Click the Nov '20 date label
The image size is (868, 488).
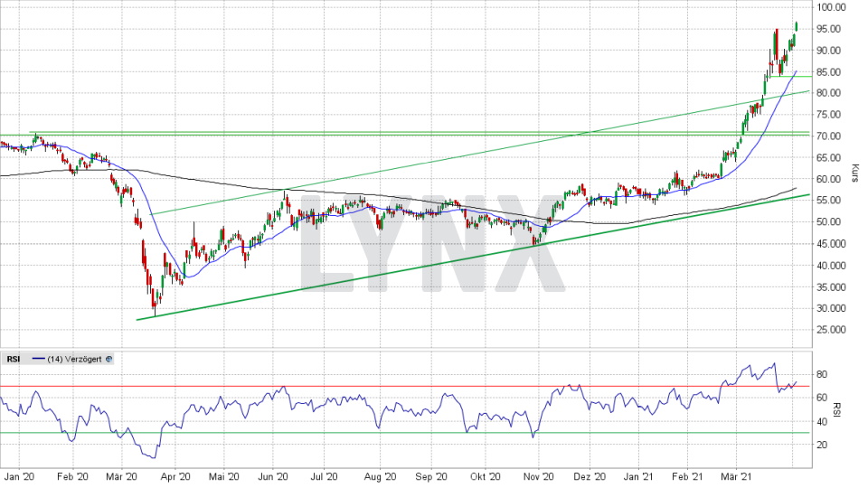(x=539, y=477)
